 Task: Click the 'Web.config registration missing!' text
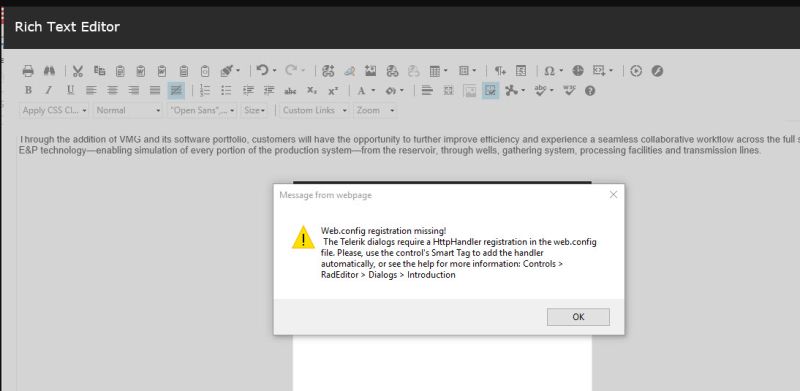click(x=383, y=230)
